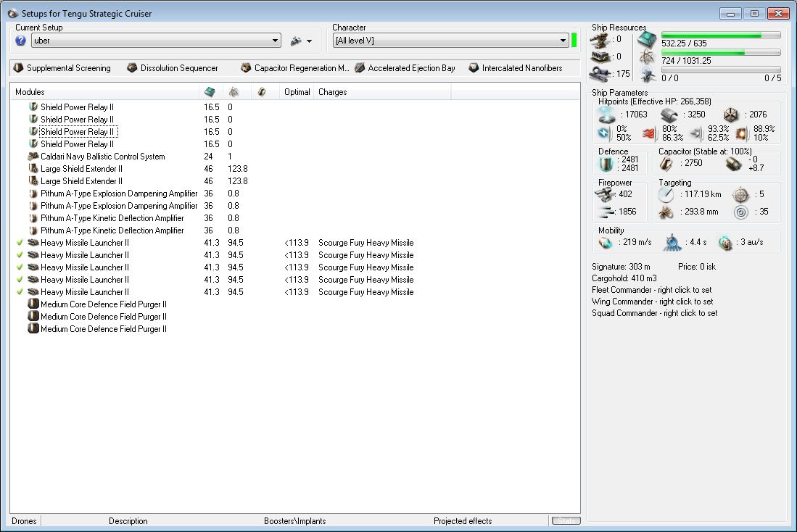Select first Pithum A-Type Explosion Dampening Amplifier

click(x=119, y=194)
